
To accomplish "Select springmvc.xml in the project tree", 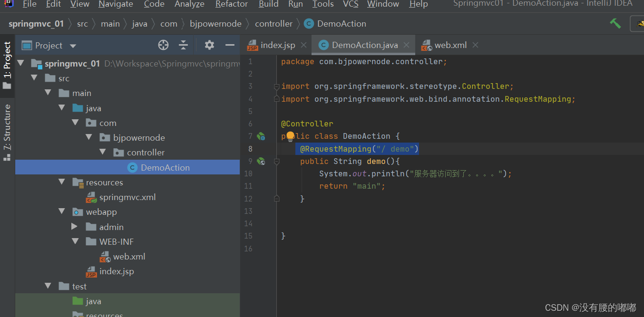I will click(x=127, y=197).
